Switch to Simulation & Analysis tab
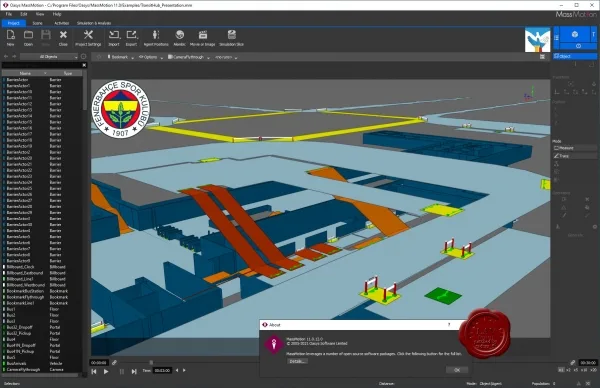This screenshot has width=600, height=388. point(94,23)
